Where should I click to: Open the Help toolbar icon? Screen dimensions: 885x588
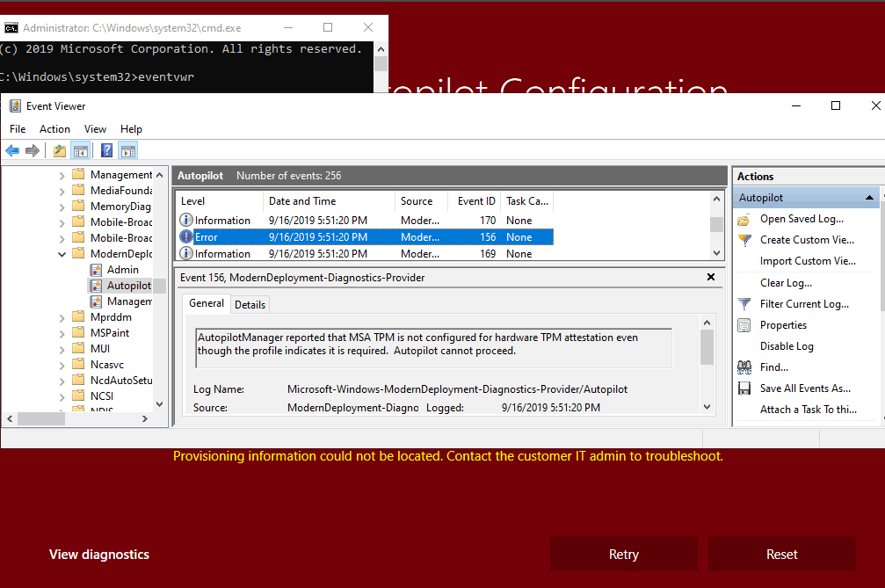point(106,150)
